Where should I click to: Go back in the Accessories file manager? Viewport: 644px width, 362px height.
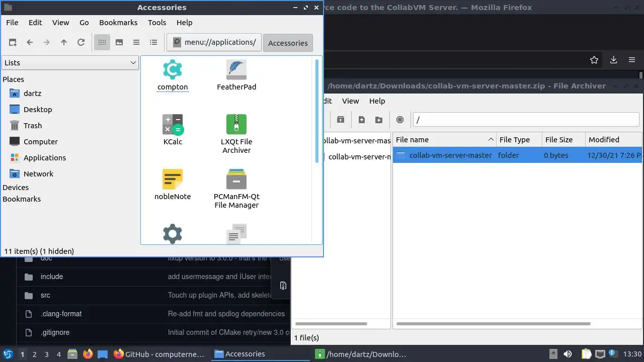[x=30, y=43]
